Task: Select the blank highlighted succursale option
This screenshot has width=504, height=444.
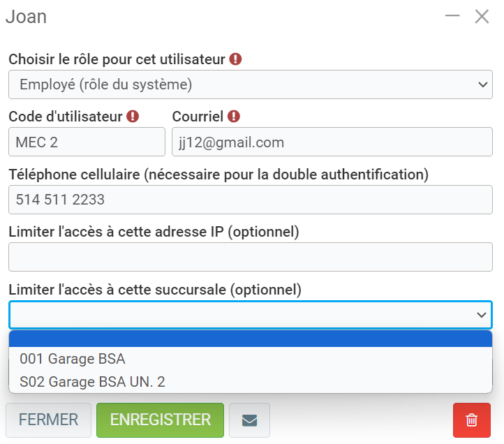Action: point(251,339)
